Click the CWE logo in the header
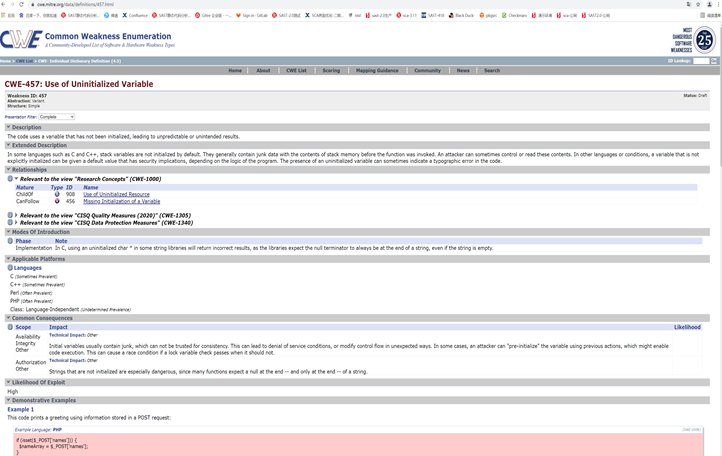722x456 pixels. 21,39
